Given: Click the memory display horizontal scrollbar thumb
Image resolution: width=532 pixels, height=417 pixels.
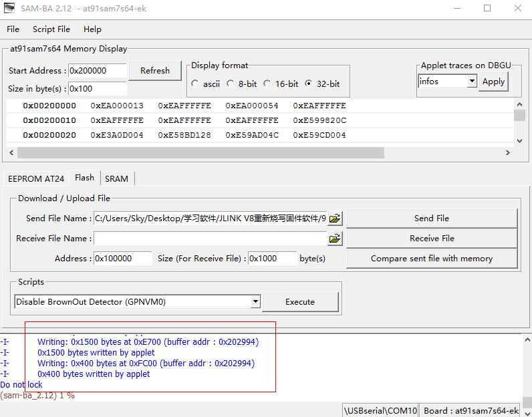Looking at the screenshot, I should (x=201, y=152).
